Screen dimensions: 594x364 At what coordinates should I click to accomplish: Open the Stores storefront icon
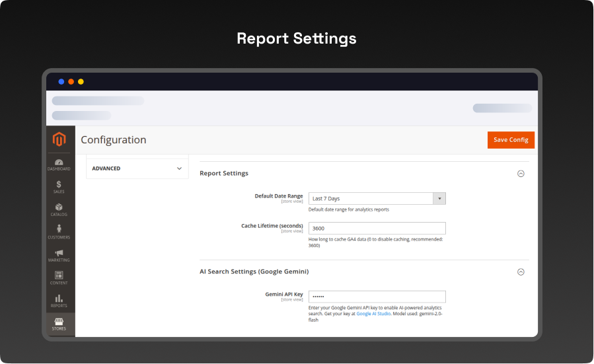tap(59, 322)
